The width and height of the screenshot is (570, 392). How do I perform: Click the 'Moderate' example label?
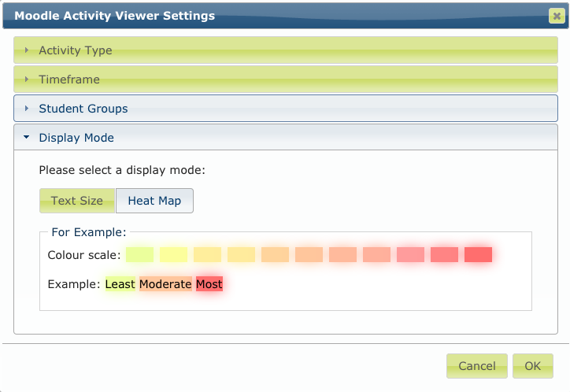click(165, 284)
